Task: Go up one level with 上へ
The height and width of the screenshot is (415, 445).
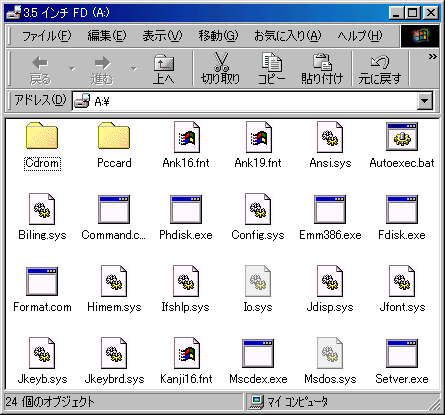Action: (164, 69)
